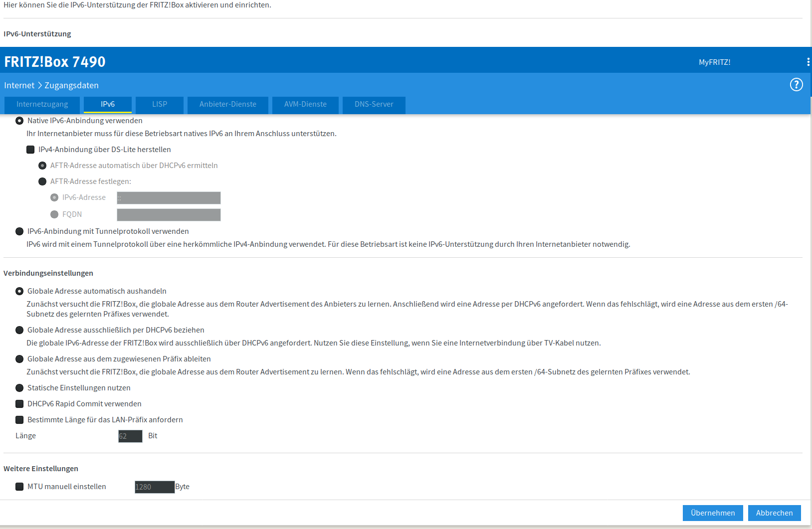Switch to the LISP tab
The height and width of the screenshot is (529, 812).
(160, 105)
